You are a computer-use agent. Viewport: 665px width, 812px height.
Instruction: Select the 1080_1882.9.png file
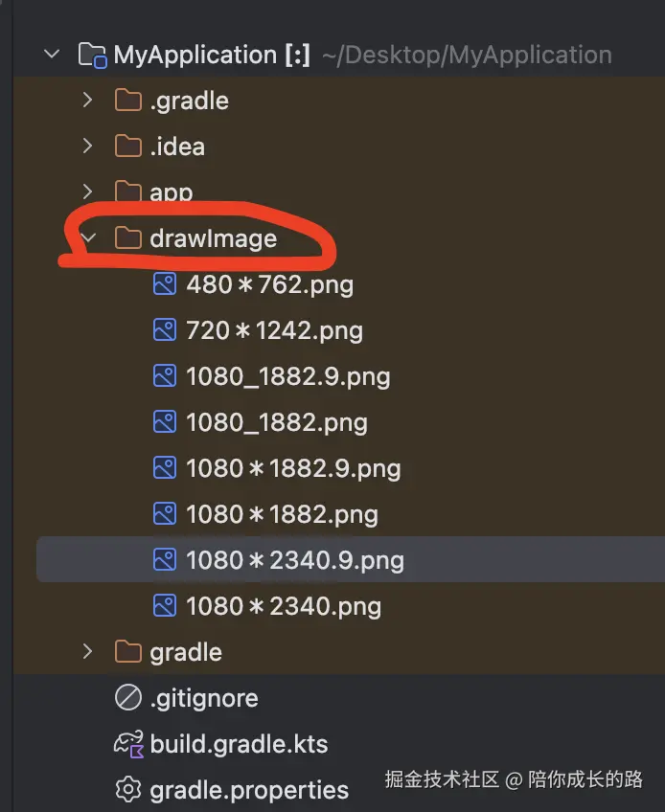[x=287, y=376]
